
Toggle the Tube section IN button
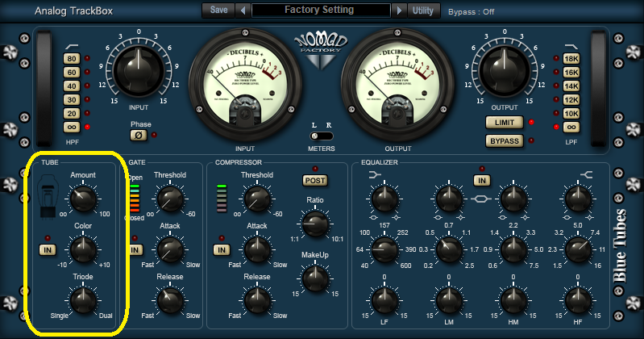tap(48, 249)
